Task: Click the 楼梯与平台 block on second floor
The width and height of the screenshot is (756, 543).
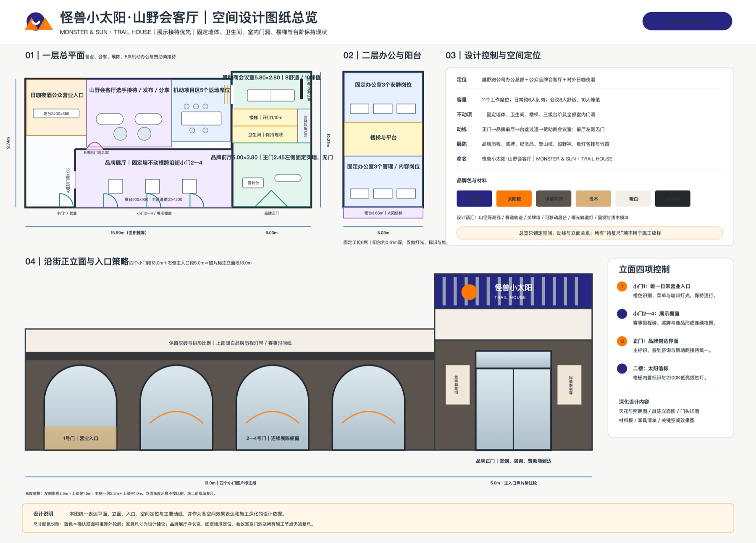Action: 383,139
